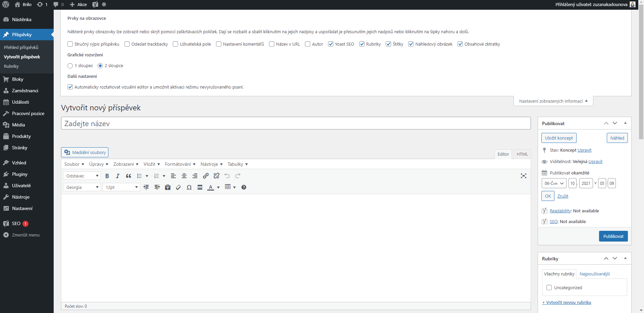Open the Odstavec paragraph format dropdown
This screenshot has height=313, width=644.
point(82,176)
